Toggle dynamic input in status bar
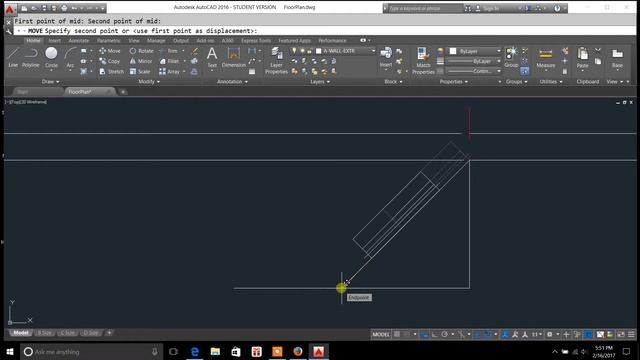The image size is (640, 360). pyautogui.click(x=424, y=334)
